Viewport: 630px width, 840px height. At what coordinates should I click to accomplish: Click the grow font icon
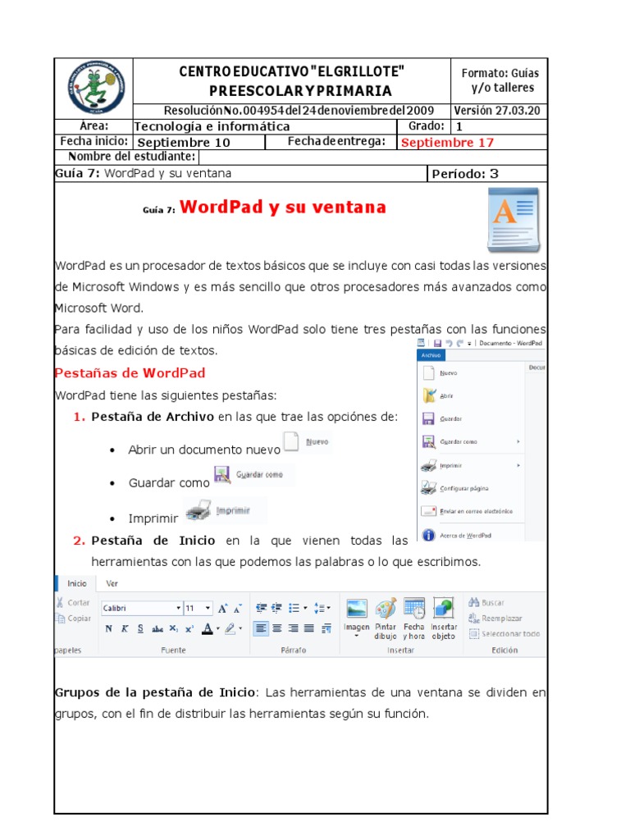[222, 608]
